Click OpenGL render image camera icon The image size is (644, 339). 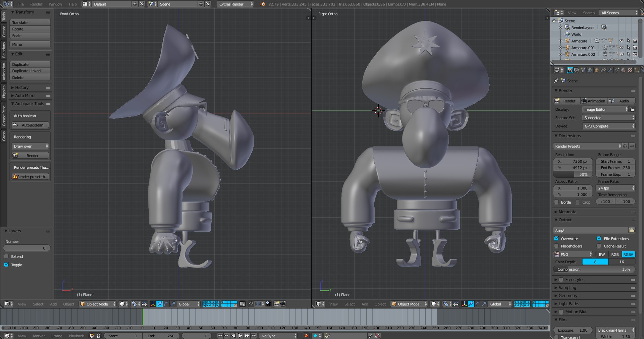click(277, 304)
